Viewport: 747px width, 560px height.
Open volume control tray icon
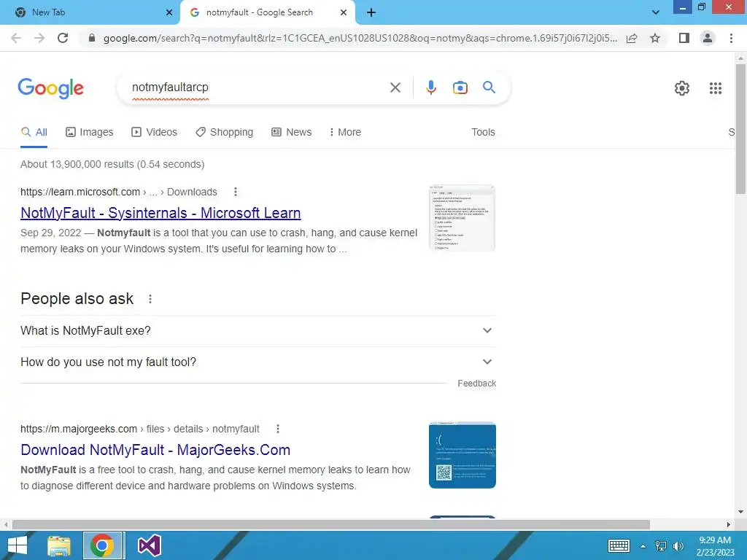[x=678, y=545]
